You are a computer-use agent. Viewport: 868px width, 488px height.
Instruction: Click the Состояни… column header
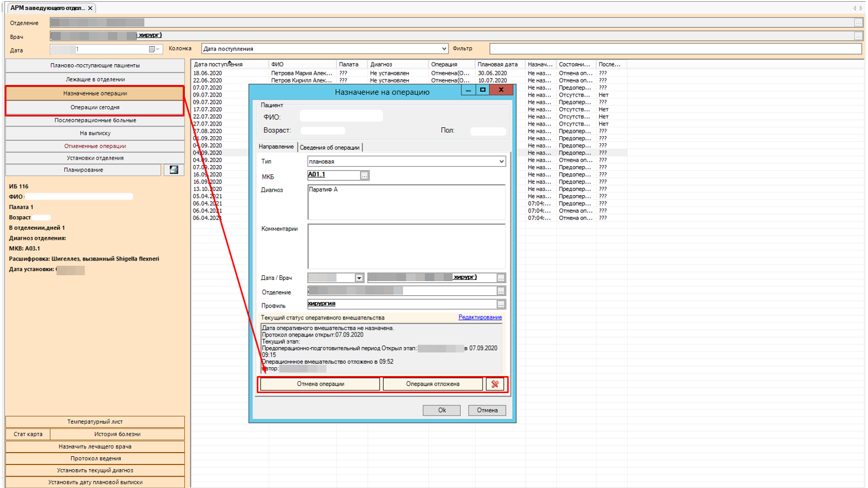coord(576,64)
